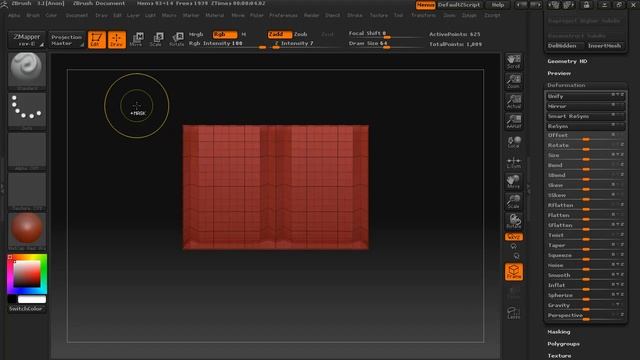Open the Transform menu
The height and width of the screenshot is (360, 640).
pyautogui.click(x=423, y=15)
